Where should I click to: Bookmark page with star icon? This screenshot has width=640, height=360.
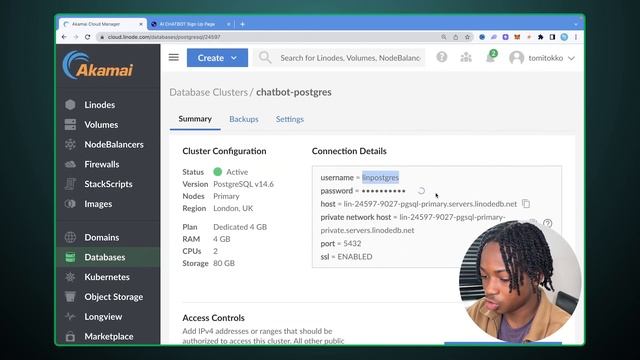click(x=467, y=37)
